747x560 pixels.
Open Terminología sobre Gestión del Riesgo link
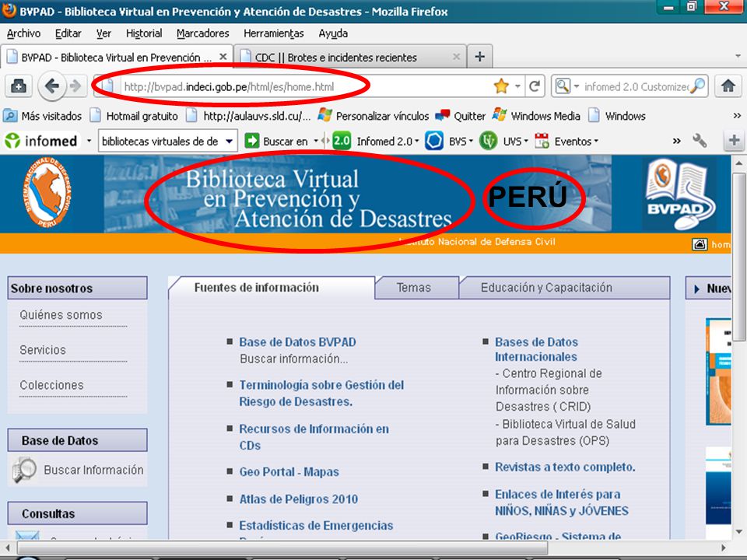tap(321, 394)
